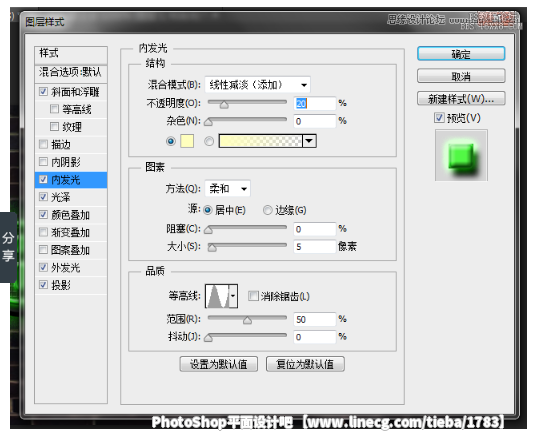Click the contour curve thumbnail
Screen dimensions: 560x441
[x=218, y=296]
